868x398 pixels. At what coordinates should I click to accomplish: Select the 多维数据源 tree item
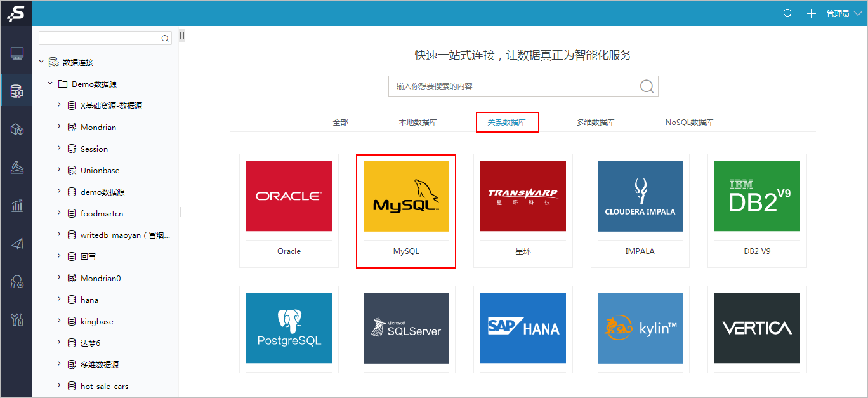click(100, 364)
